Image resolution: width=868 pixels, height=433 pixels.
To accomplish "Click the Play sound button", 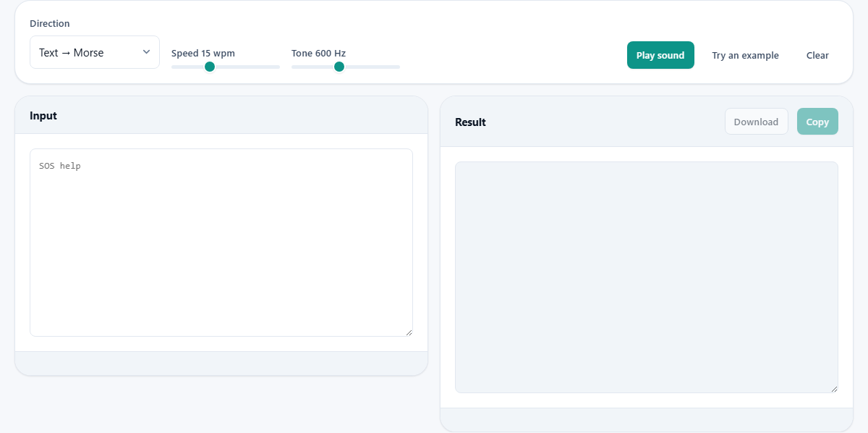I will (660, 55).
